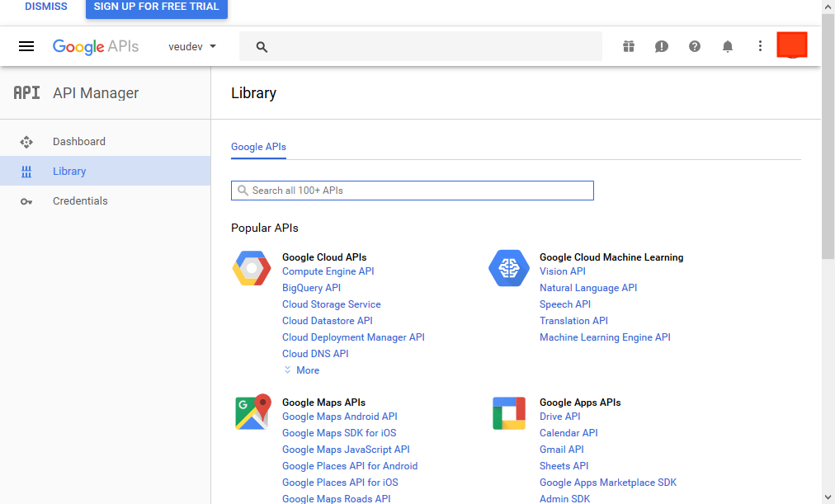Click the Google Maps APIs icon
The image size is (835, 504).
pyautogui.click(x=252, y=412)
